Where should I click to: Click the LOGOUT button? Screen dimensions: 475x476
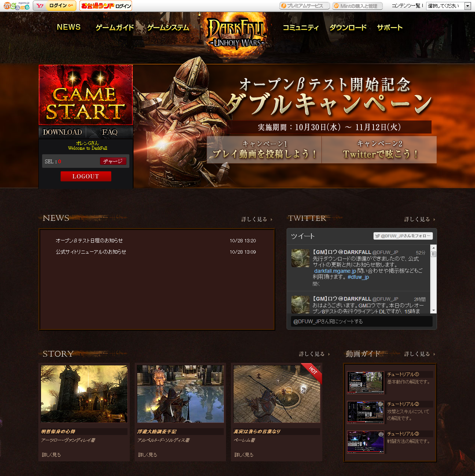(x=86, y=176)
